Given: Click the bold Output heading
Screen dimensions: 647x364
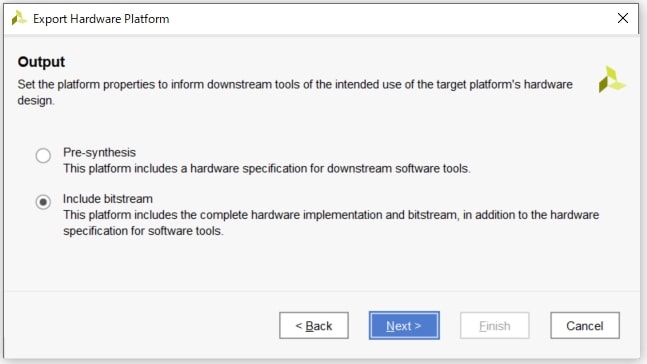Looking at the screenshot, I should point(41,61).
